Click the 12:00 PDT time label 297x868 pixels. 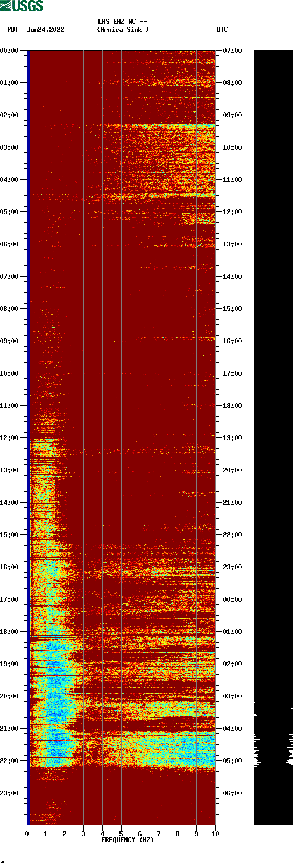coord(9,437)
